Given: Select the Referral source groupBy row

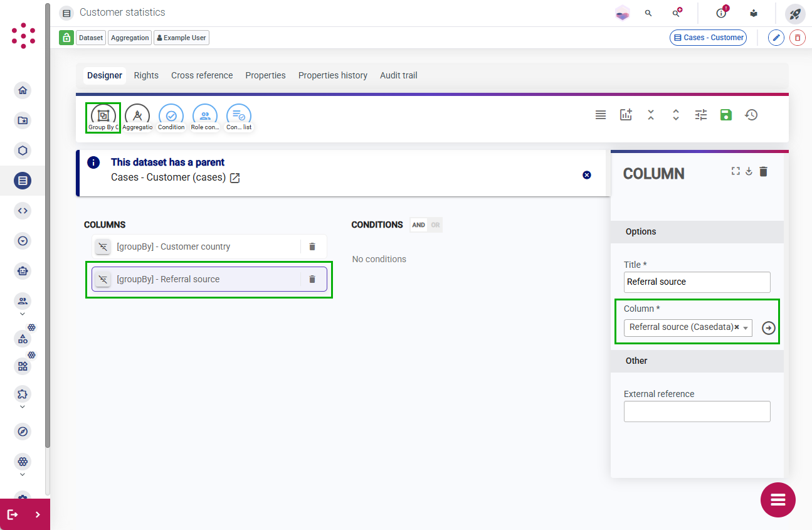Looking at the screenshot, I should click(x=209, y=279).
